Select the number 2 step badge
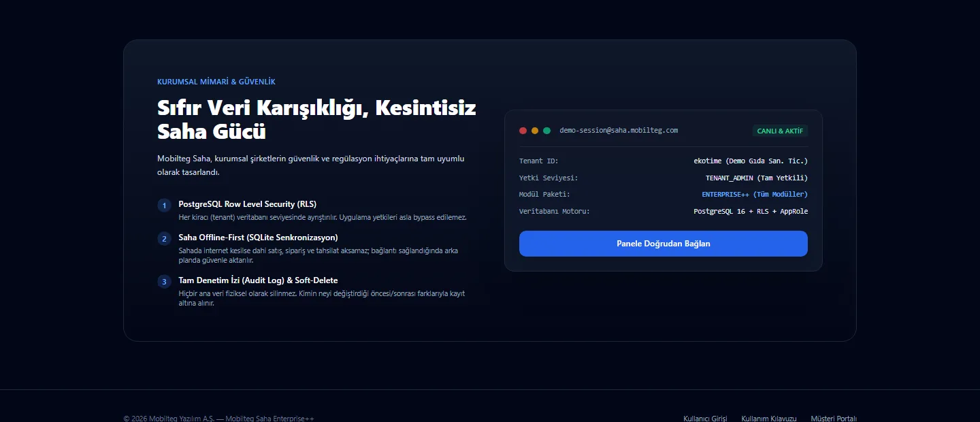The image size is (980, 422). pos(164,239)
